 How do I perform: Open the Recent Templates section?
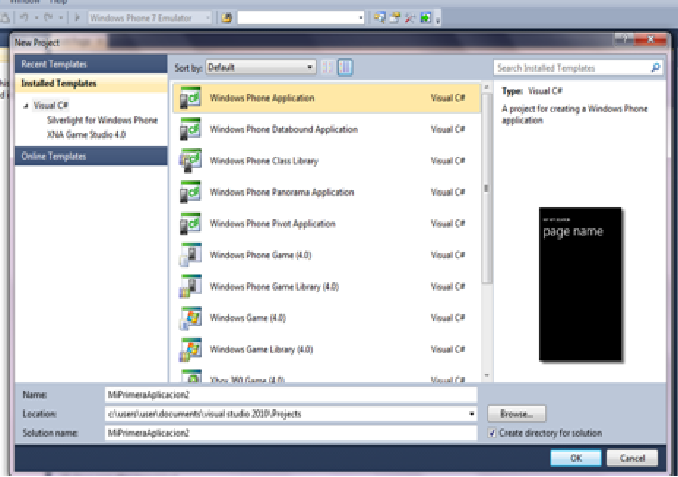90,64
